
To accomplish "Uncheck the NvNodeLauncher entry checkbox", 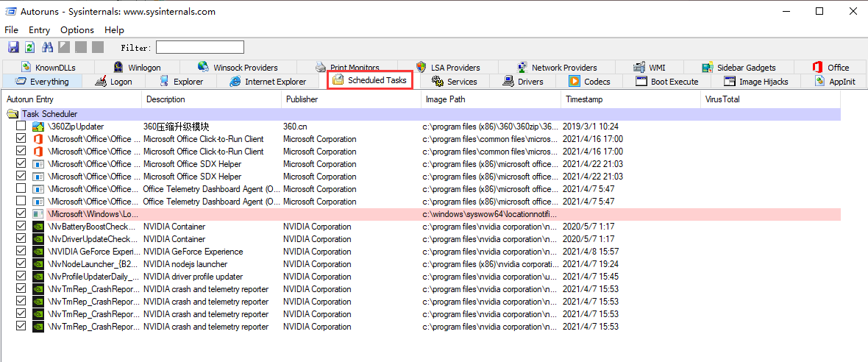I will (x=21, y=264).
